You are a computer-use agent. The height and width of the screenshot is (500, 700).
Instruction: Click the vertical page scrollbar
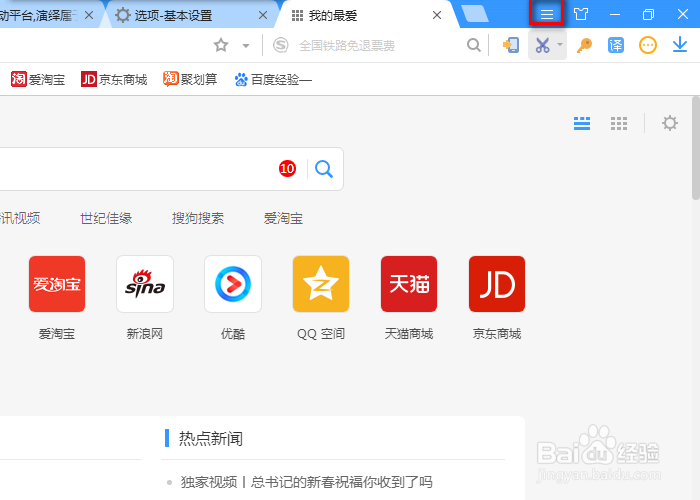point(696,148)
